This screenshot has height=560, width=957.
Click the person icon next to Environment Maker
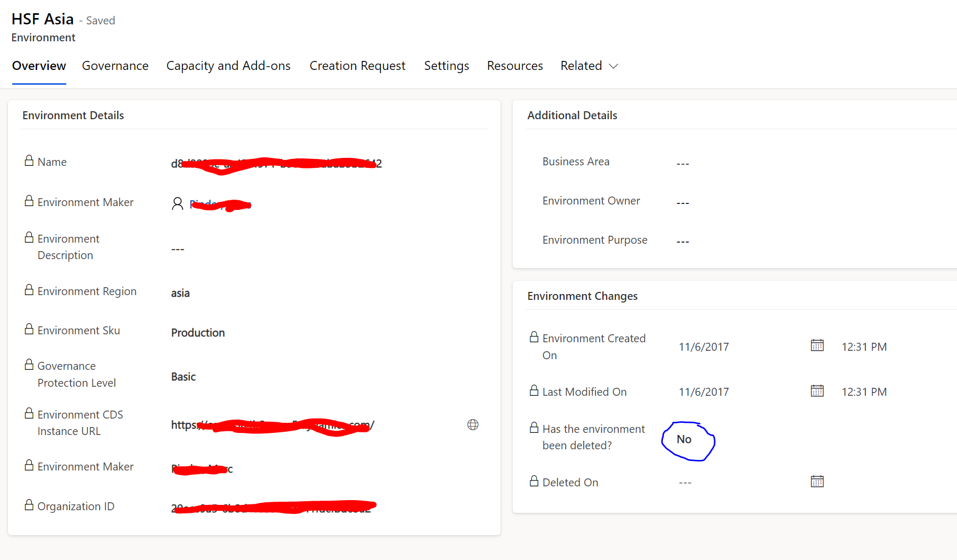[x=177, y=203]
